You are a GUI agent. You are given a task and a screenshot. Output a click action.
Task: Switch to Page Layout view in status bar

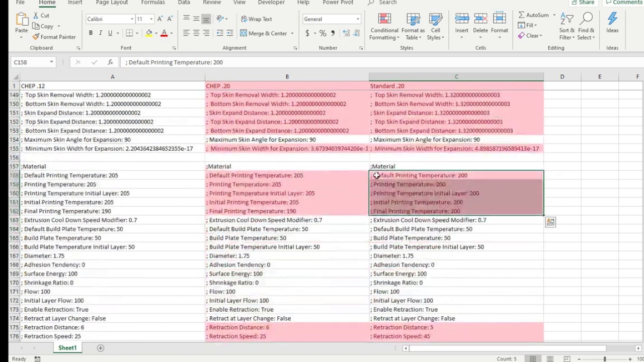[x=550, y=359]
